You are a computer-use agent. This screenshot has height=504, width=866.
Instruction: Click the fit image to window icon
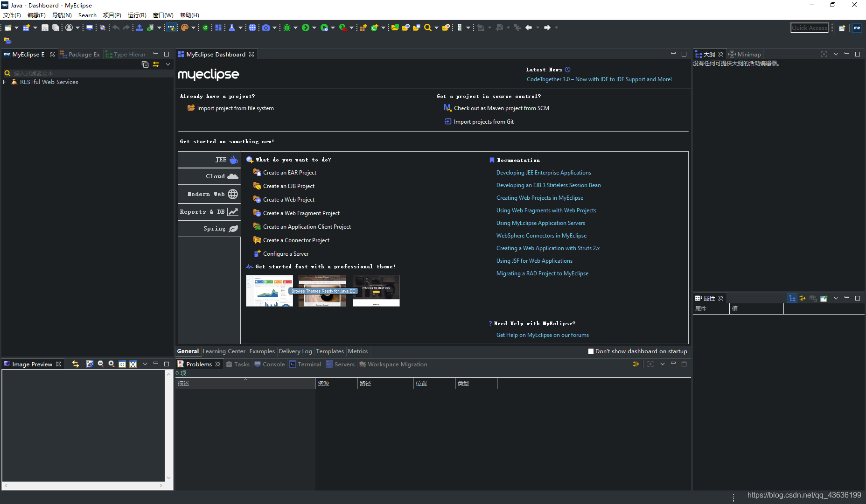pyautogui.click(x=133, y=364)
